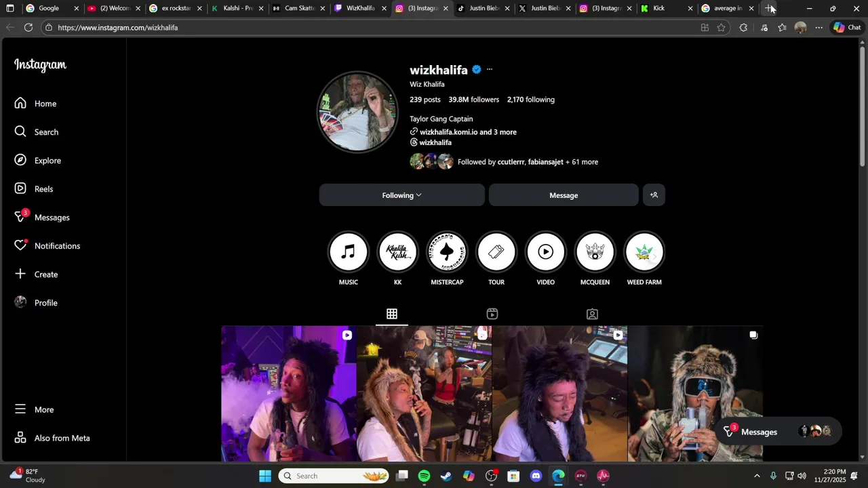
Task: Open the browser profile avatar
Action: pos(800,28)
